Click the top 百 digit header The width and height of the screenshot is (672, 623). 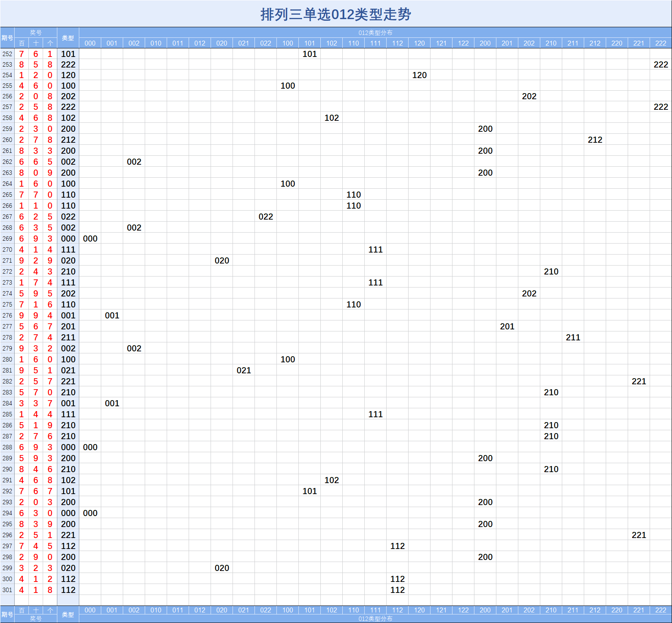pos(22,43)
